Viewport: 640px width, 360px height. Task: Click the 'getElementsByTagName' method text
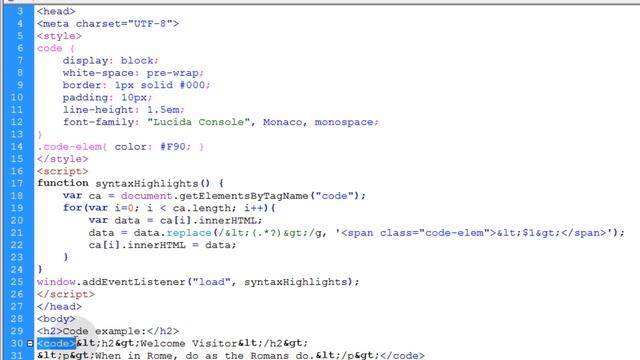(x=244, y=196)
